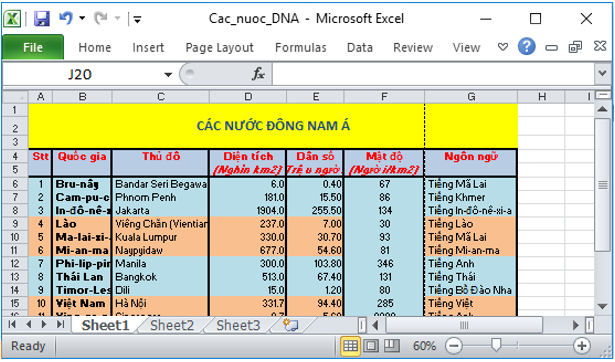Select the cell Hà Nội
615x362 pixels.
click(161, 303)
